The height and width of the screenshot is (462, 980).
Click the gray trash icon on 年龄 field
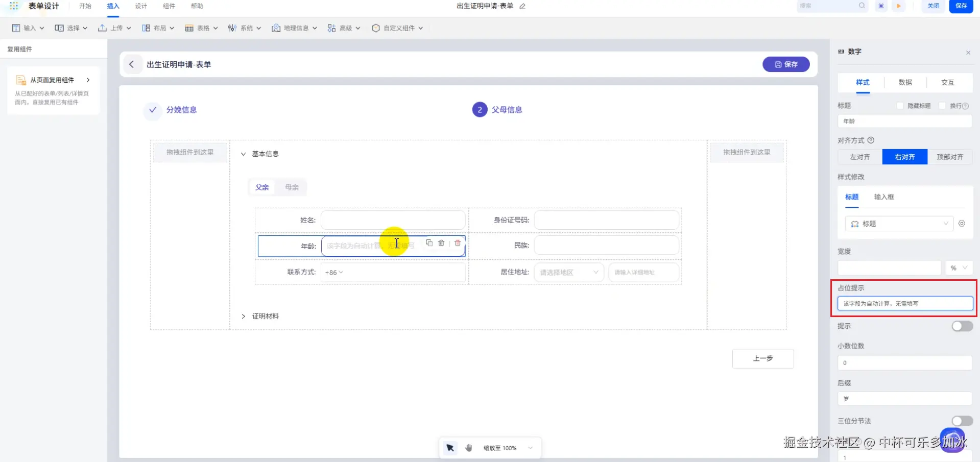441,243
